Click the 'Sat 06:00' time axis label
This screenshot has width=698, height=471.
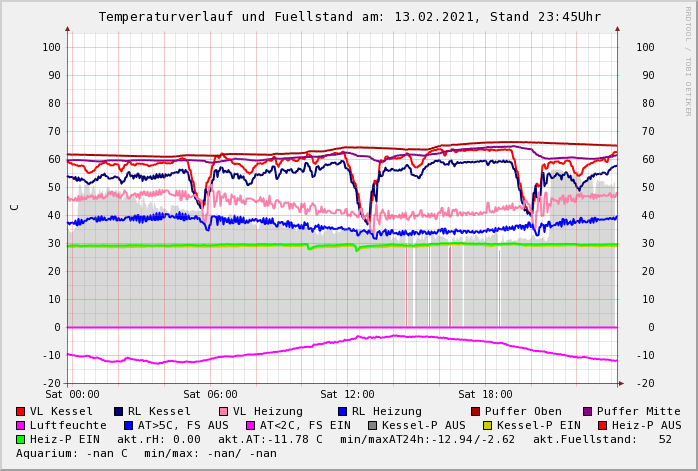tap(210, 394)
